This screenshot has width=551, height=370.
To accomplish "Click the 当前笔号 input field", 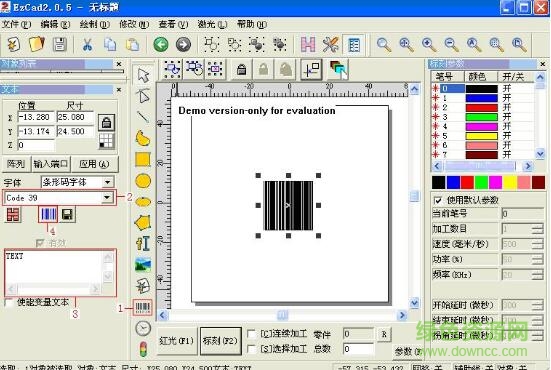I will coord(522,214).
